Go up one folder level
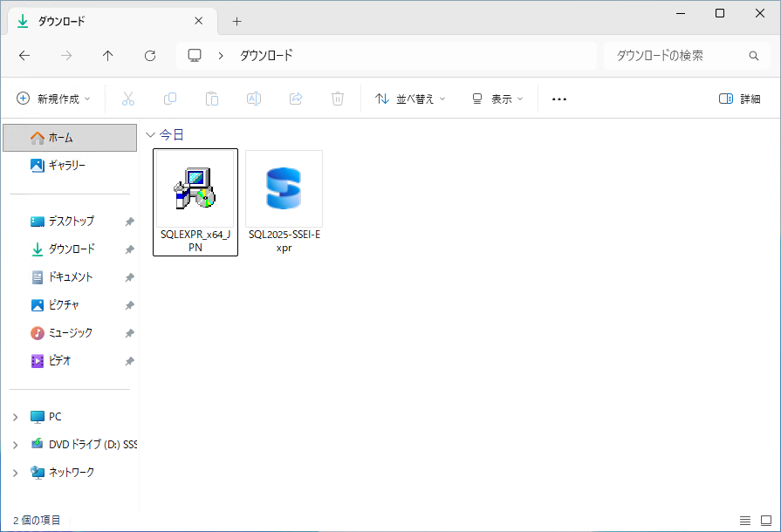Screen dimensions: 781x532 [x=107, y=56]
